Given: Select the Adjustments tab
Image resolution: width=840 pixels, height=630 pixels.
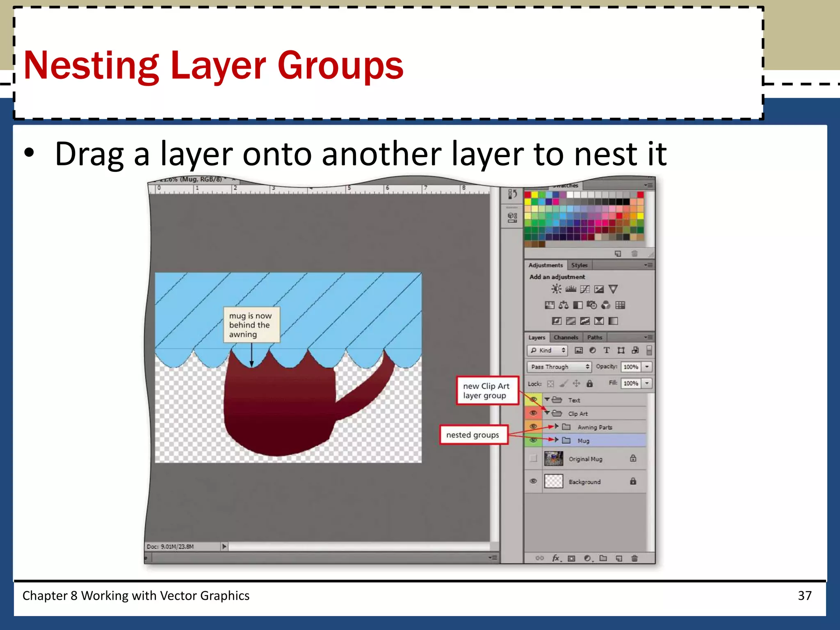Looking at the screenshot, I should pyautogui.click(x=546, y=265).
